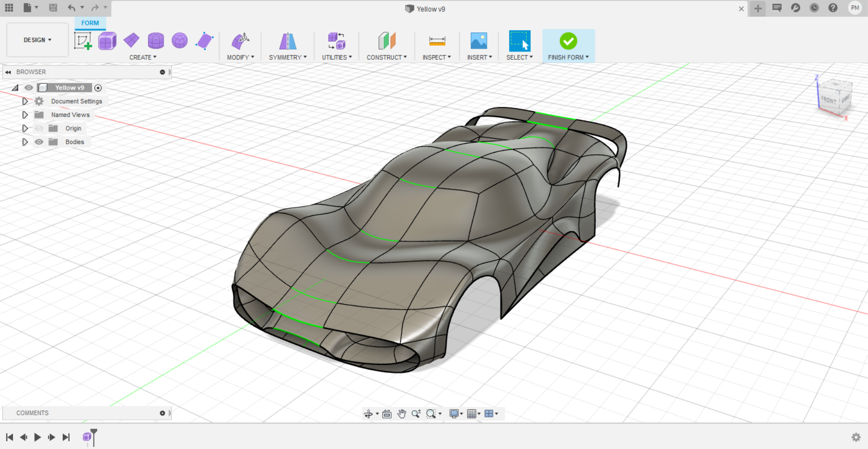Viewport: 868px width, 449px height.
Task: Select the Create Sketch tool
Action: click(x=83, y=41)
